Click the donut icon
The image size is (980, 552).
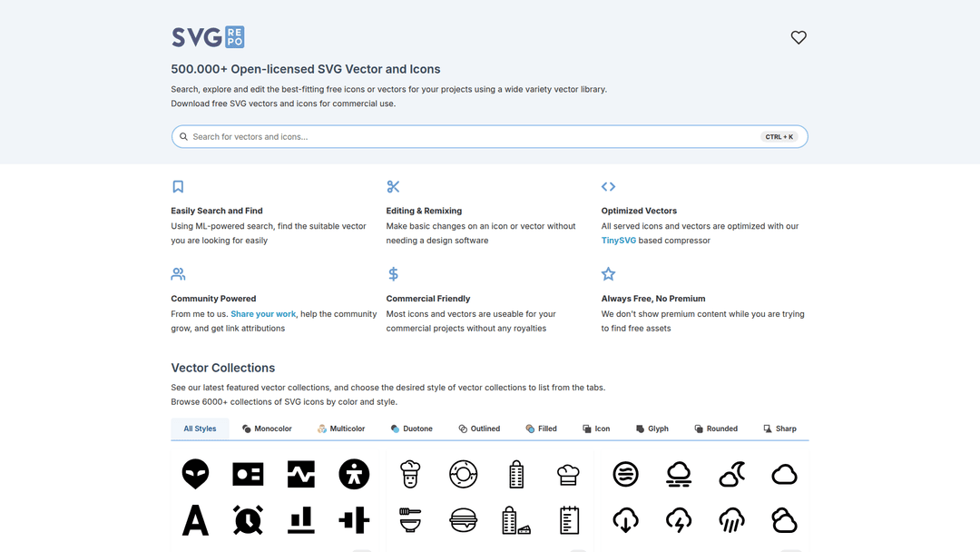[463, 473]
